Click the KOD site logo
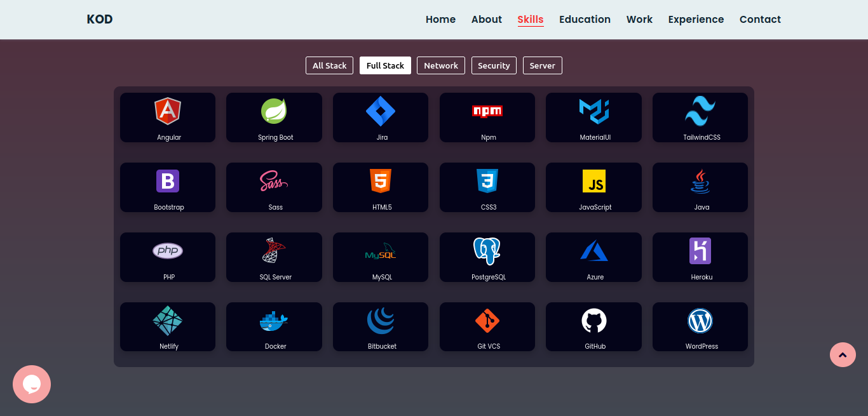868x416 pixels. point(100,19)
